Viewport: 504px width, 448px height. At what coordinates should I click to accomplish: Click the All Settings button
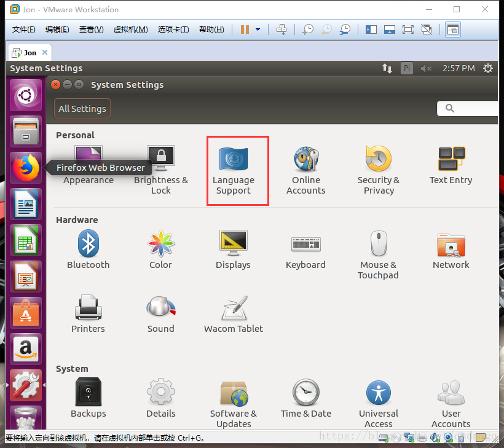(82, 109)
